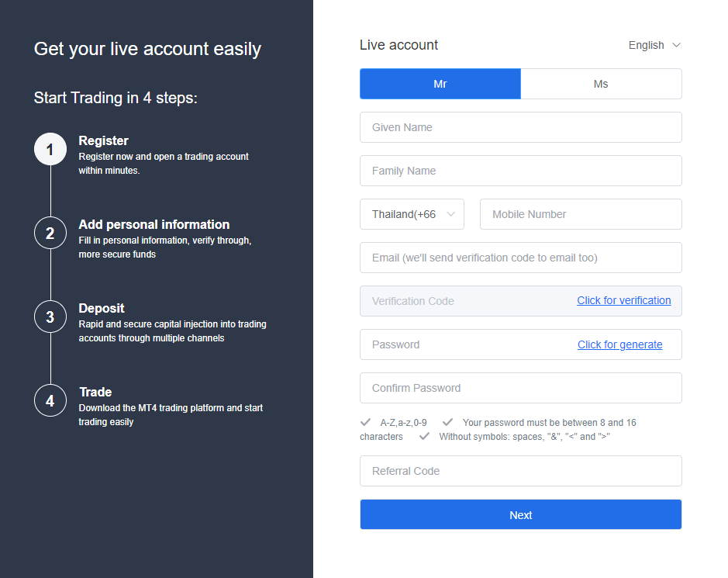
Task: Click the step 4 Trade circle icon
Action: (50, 400)
